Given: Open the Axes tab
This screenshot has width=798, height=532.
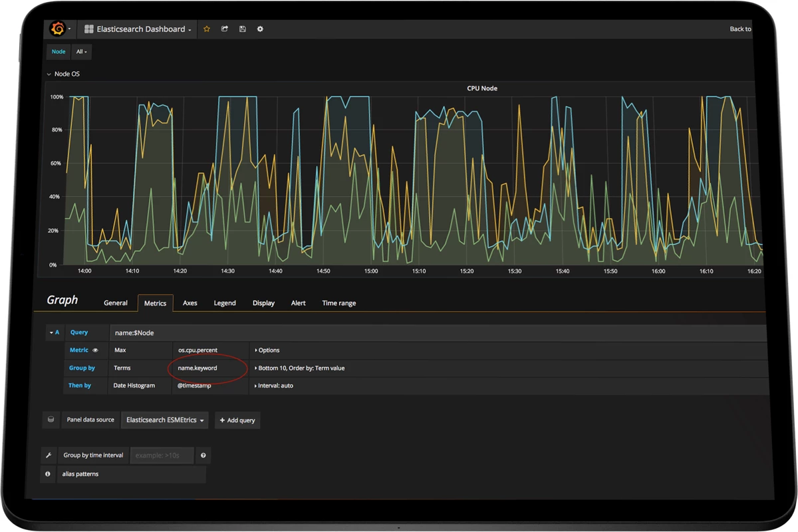Looking at the screenshot, I should click(190, 303).
